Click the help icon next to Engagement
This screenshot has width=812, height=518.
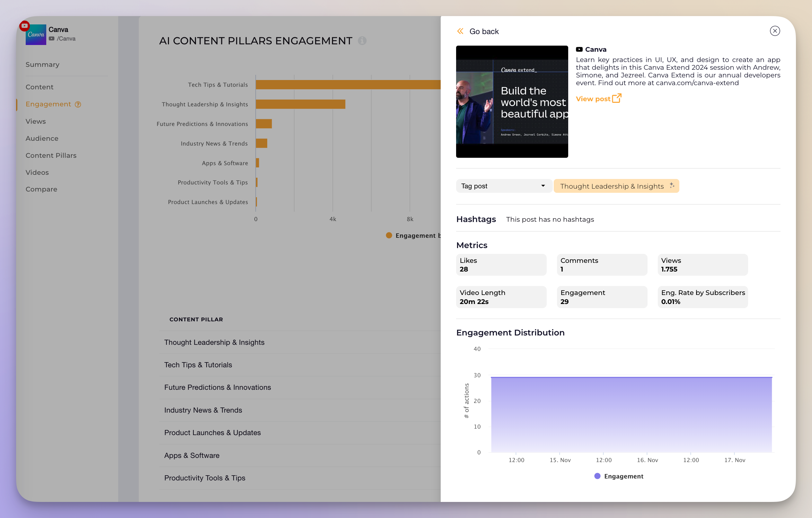(x=78, y=104)
